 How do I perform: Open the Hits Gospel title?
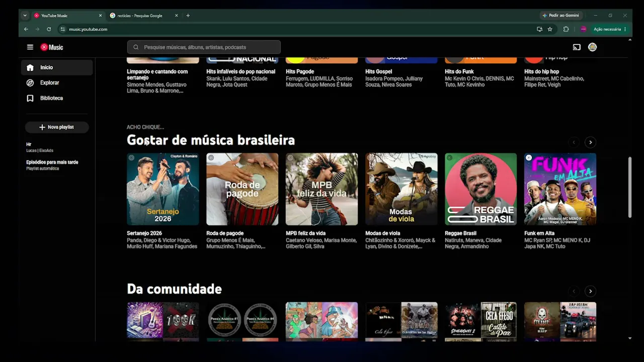click(379, 72)
